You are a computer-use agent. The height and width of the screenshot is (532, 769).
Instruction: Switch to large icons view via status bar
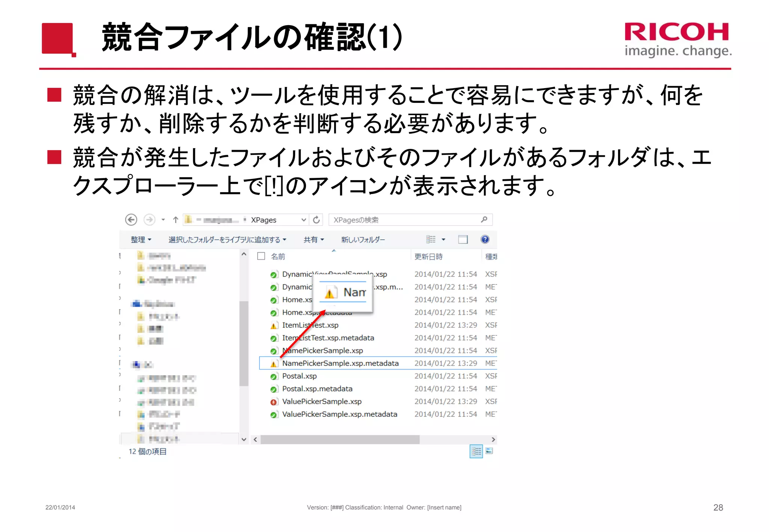(x=489, y=451)
